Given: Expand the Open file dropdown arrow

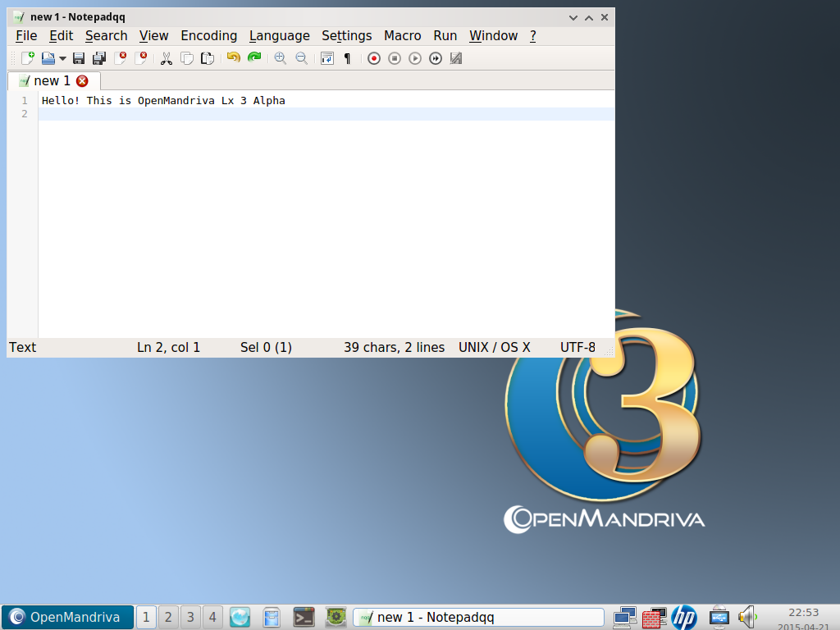Looking at the screenshot, I should [x=62, y=58].
